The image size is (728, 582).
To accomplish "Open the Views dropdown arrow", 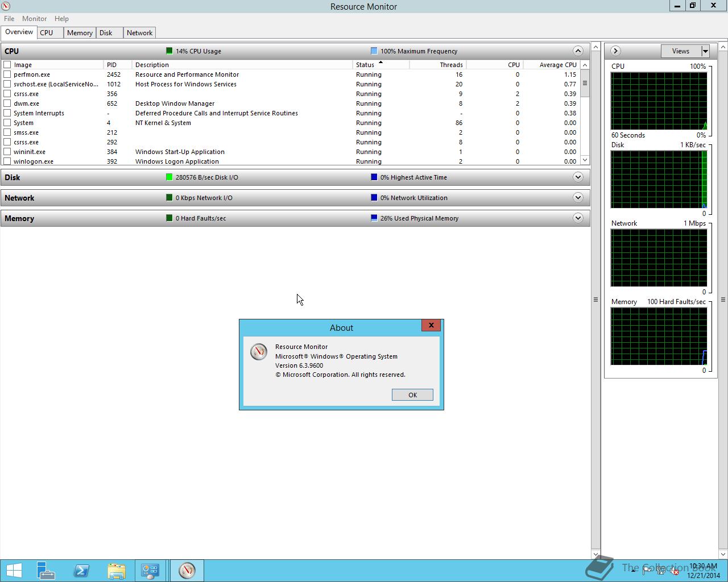I will [705, 51].
